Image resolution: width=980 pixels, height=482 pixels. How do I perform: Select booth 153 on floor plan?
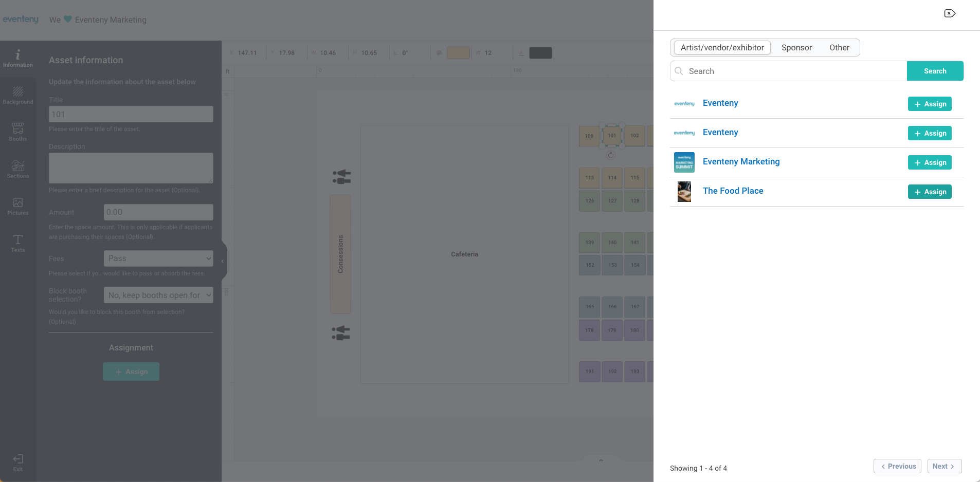pyautogui.click(x=612, y=265)
